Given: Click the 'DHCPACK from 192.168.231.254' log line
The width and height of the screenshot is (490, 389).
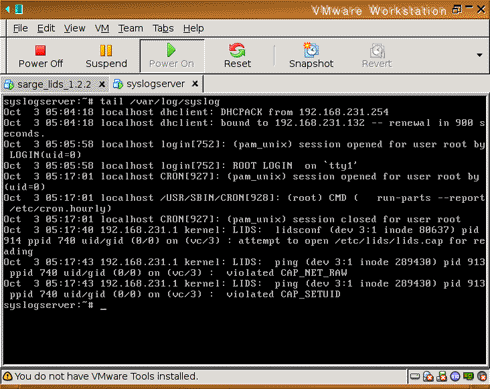Looking at the screenshot, I should 196,112.
